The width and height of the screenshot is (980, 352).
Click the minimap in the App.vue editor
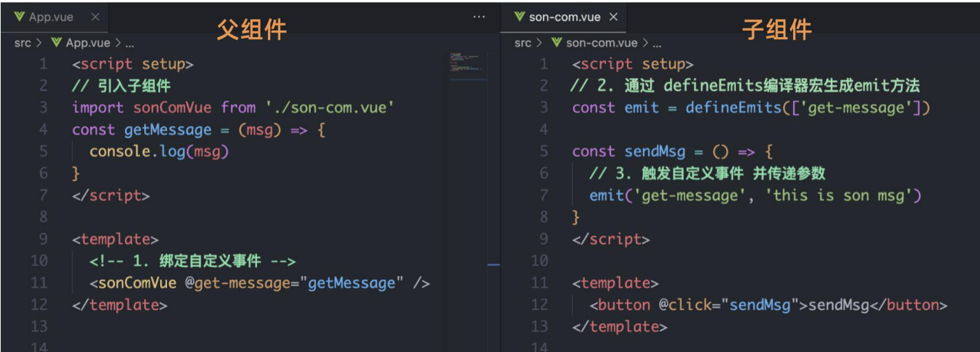pos(467,63)
